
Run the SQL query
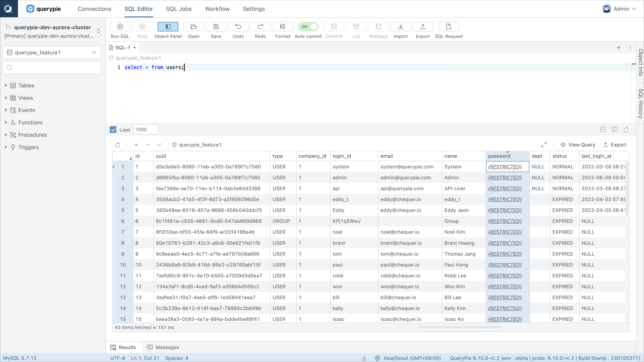tap(120, 27)
